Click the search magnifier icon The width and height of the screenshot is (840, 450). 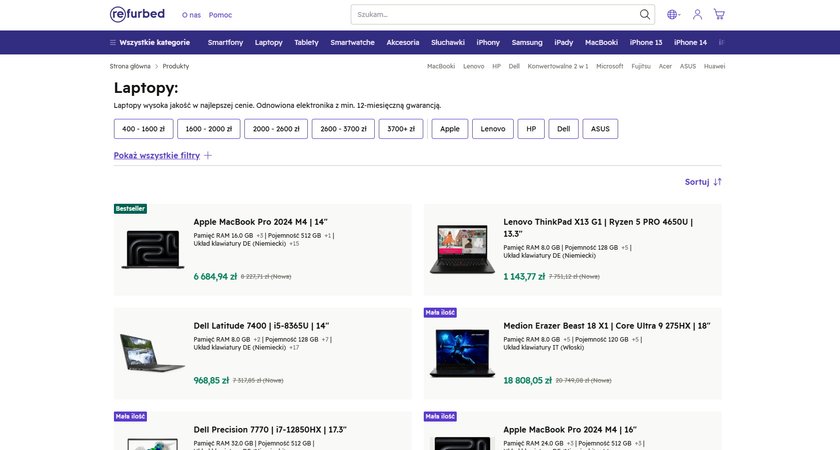tap(644, 14)
